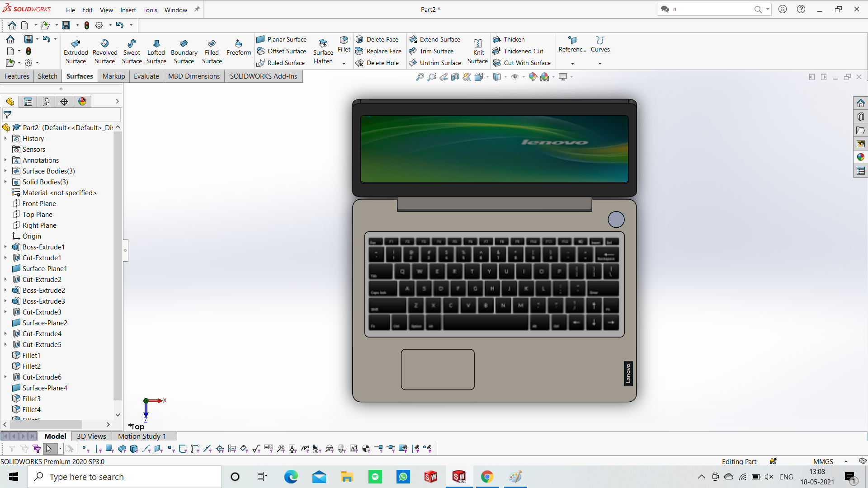Image resolution: width=868 pixels, height=488 pixels.
Task: Expand the Cut-Extrude6 feature
Action: coord(5,376)
